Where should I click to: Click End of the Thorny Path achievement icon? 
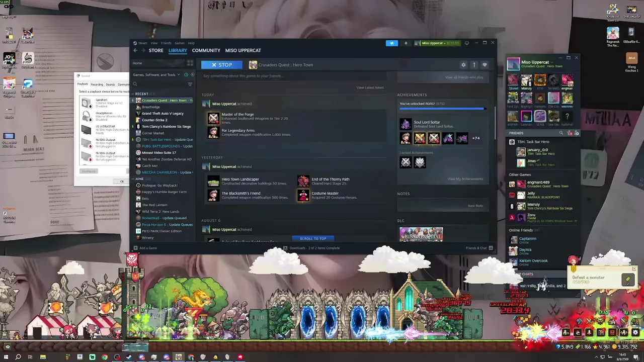(x=303, y=181)
